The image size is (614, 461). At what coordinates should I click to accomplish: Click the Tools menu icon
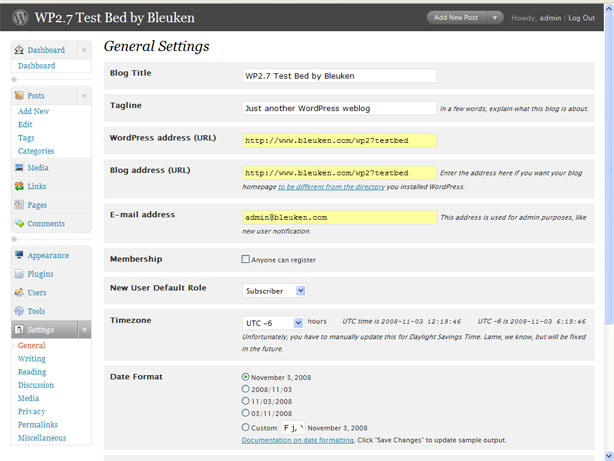(x=19, y=311)
